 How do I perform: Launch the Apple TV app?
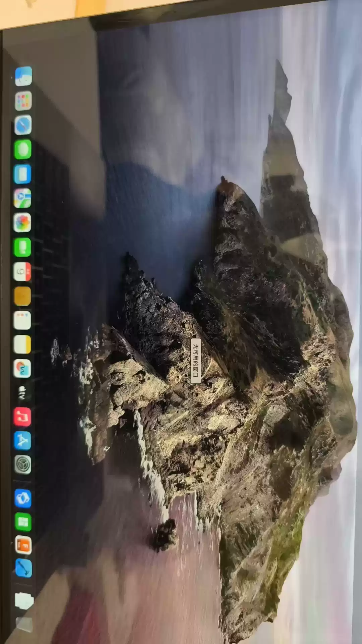tap(22, 392)
